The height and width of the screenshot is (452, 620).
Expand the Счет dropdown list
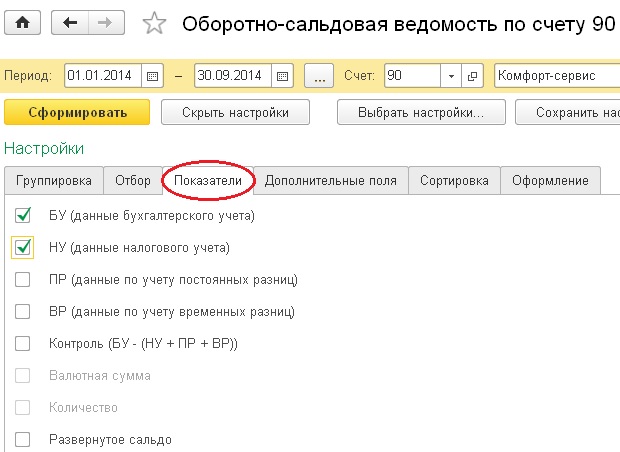(451, 76)
